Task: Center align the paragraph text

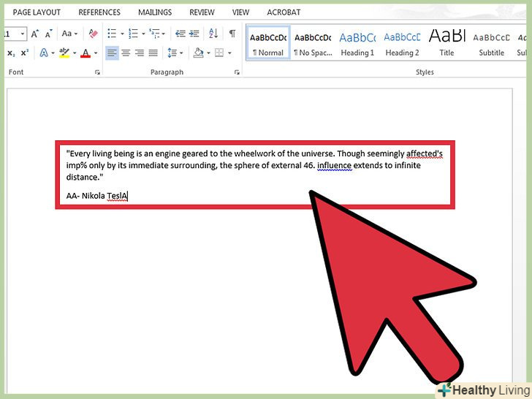Action: pos(125,53)
